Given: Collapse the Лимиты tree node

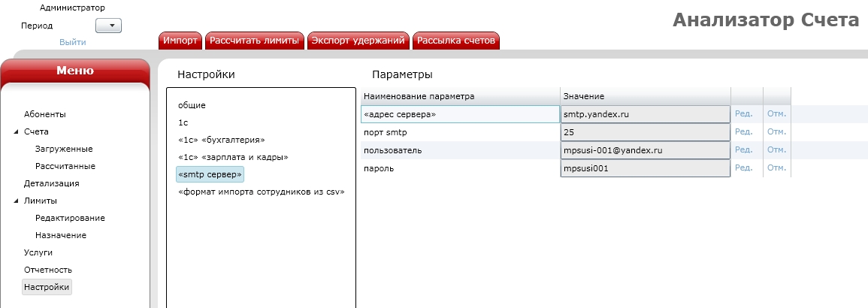Looking at the screenshot, I should [x=17, y=201].
